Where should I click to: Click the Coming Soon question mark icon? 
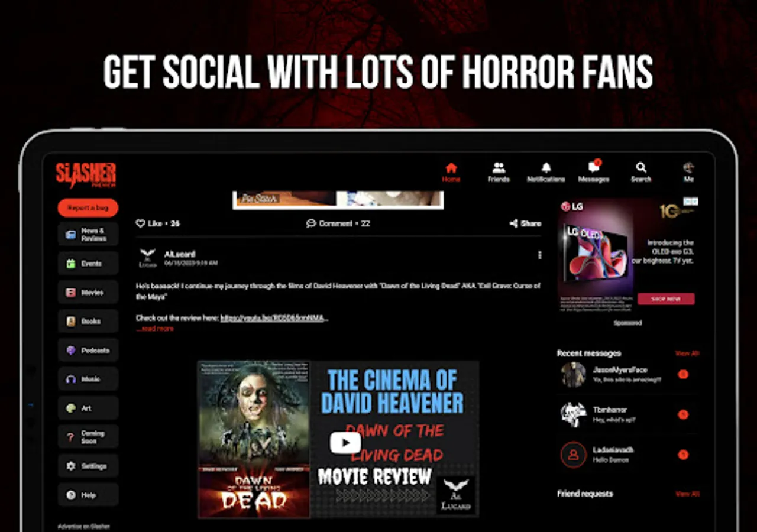coord(71,437)
